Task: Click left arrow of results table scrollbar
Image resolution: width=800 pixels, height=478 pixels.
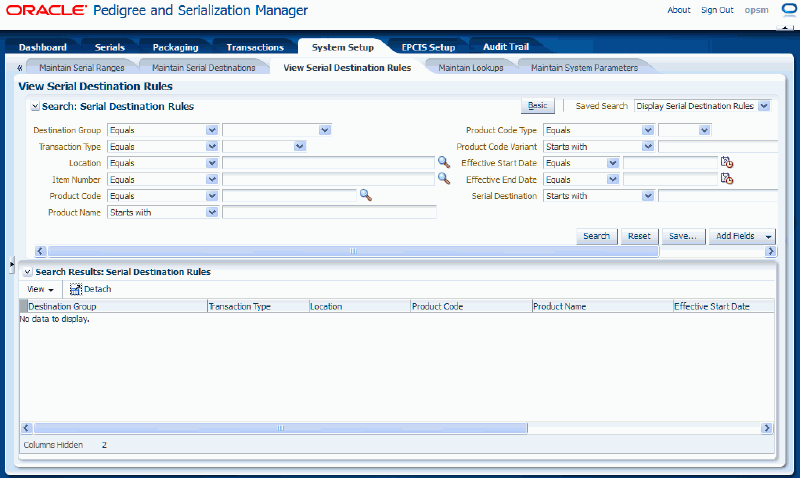Action: (27, 428)
